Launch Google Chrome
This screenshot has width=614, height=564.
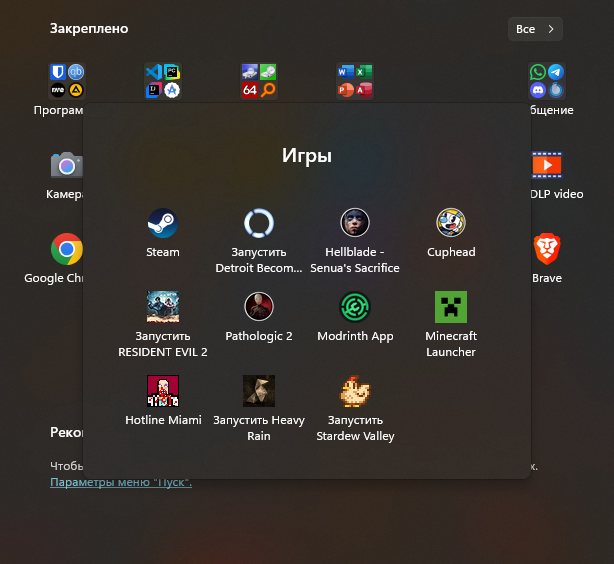point(67,249)
